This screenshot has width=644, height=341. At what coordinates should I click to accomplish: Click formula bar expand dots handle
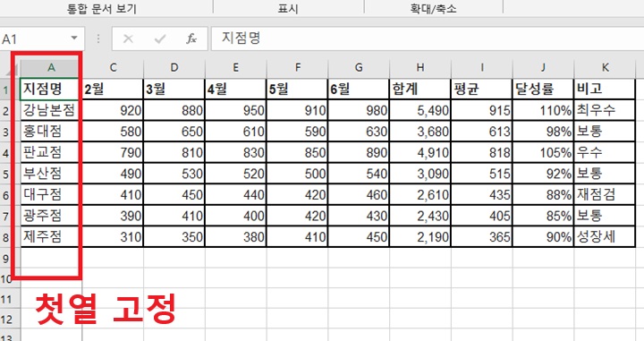tap(98, 38)
